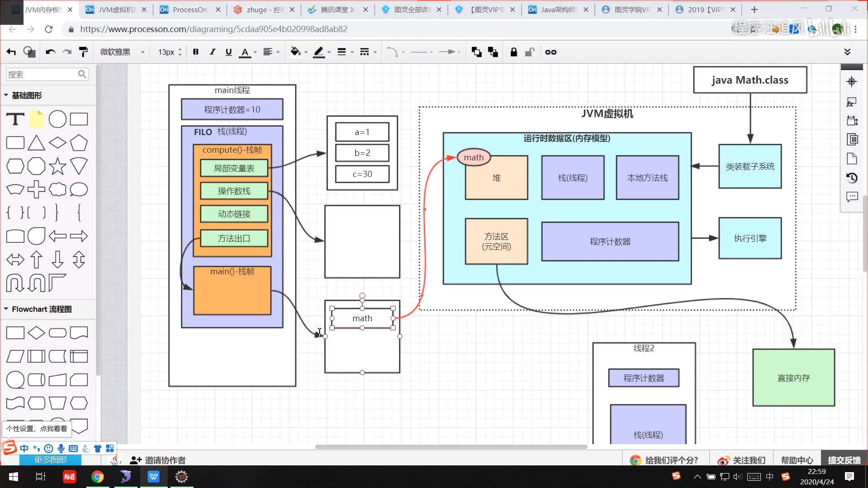Viewport: 868px width, 488px height.
Task: Switch to the 腾讯课堂 browser tab
Action: pos(336,9)
